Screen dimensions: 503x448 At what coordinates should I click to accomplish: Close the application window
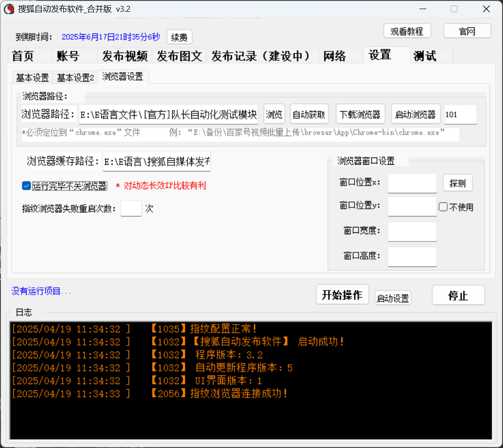[x=486, y=9]
